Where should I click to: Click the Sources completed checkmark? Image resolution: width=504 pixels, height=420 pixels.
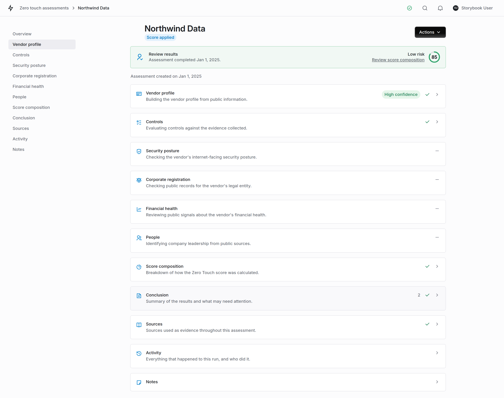tap(428, 324)
